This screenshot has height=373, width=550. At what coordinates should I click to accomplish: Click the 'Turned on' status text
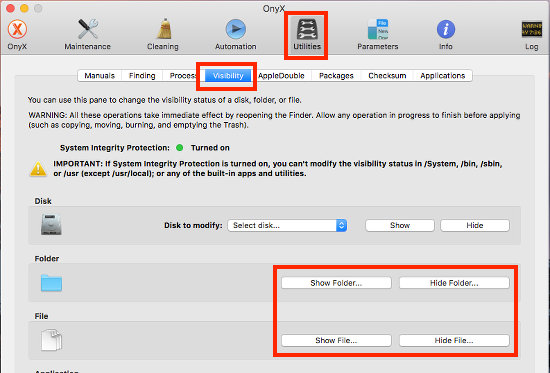pos(210,148)
